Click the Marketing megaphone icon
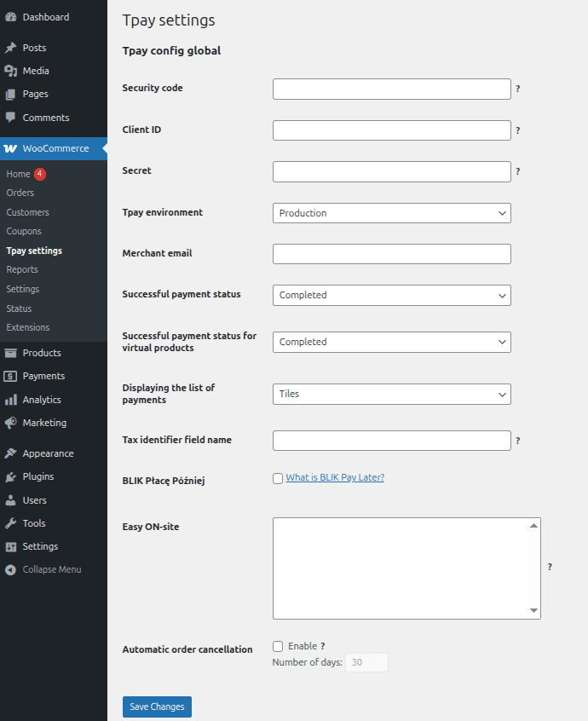The height and width of the screenshot is (721, 588). pos(11,423)
